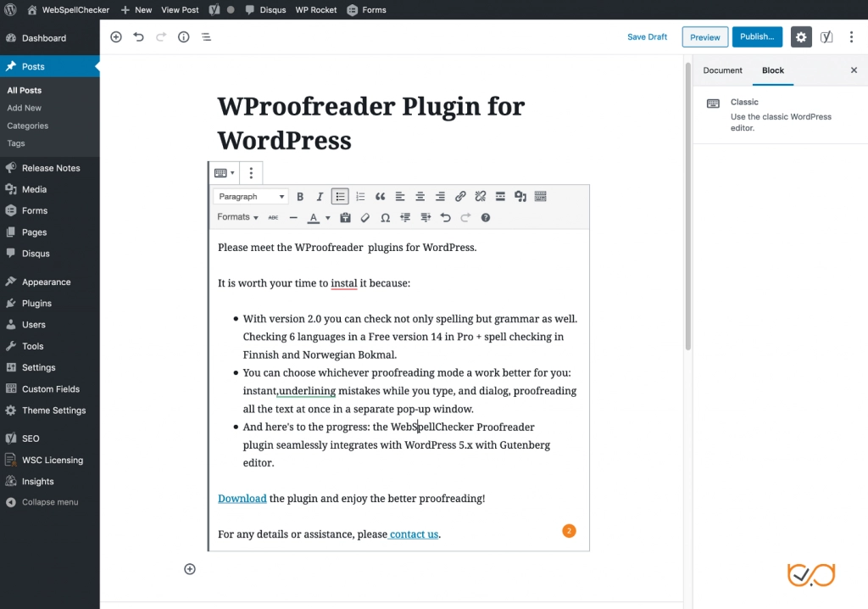Click the Bold formatting icon
The height and width of the screenshot is (609, 868).
(x=300, y=196)
